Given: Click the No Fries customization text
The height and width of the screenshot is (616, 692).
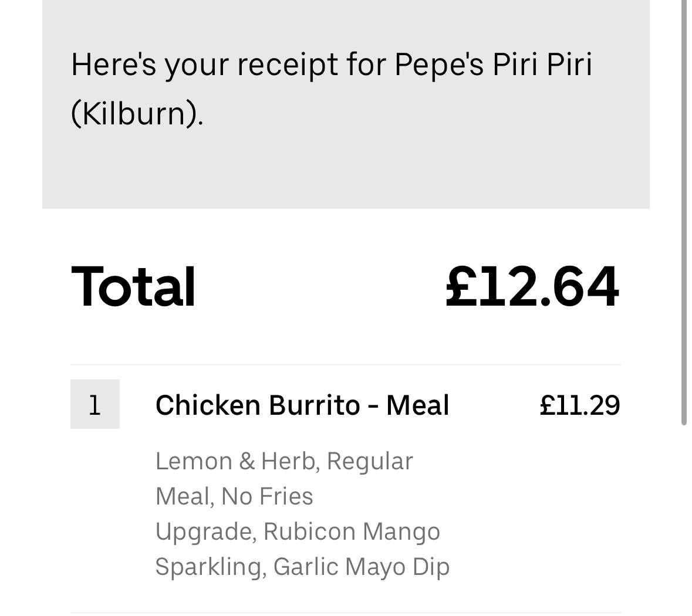Looking at the screenshot, I should click(267, 496).
